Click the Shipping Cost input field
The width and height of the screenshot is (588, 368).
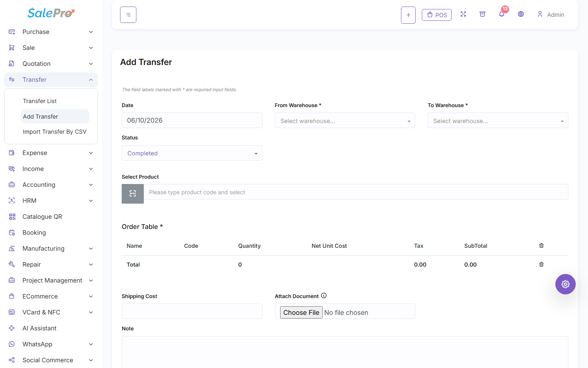pyautogui.click(x=192, y=311)
